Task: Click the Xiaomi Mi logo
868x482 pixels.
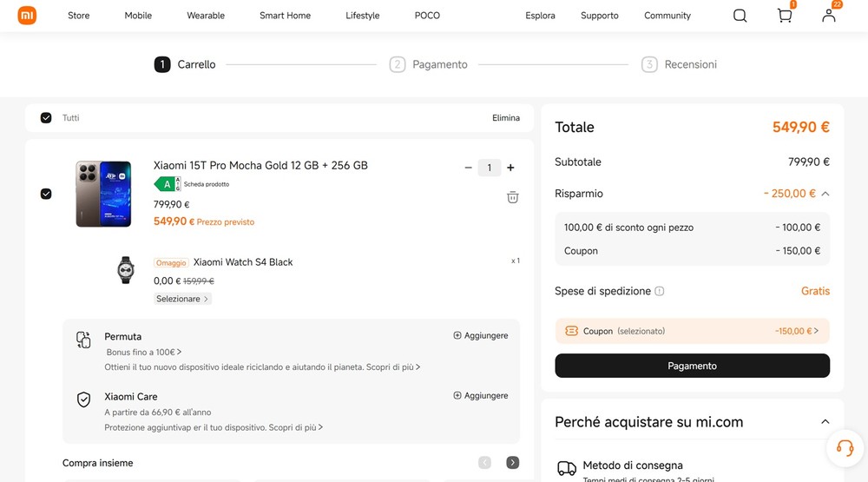Action: [27, 16]
